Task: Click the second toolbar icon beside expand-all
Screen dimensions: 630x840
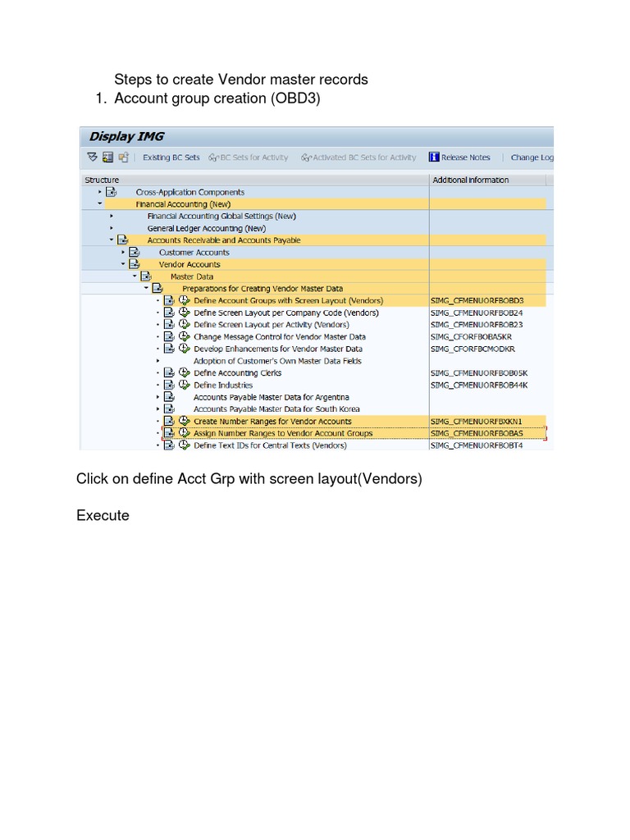Action: pyautogui.click(x=107, y=157)
